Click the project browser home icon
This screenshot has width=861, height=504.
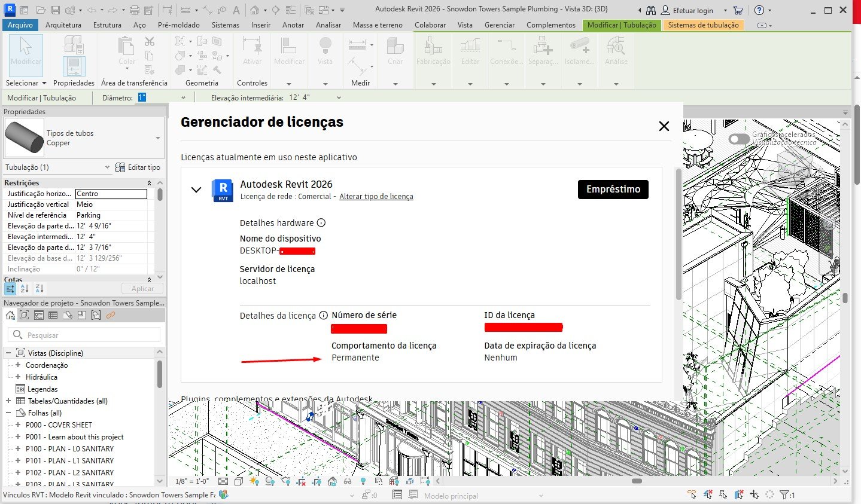coord(10,315)
